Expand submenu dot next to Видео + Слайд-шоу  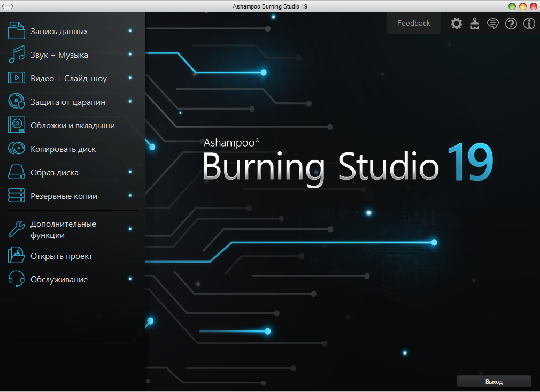(x=130, y=78)
